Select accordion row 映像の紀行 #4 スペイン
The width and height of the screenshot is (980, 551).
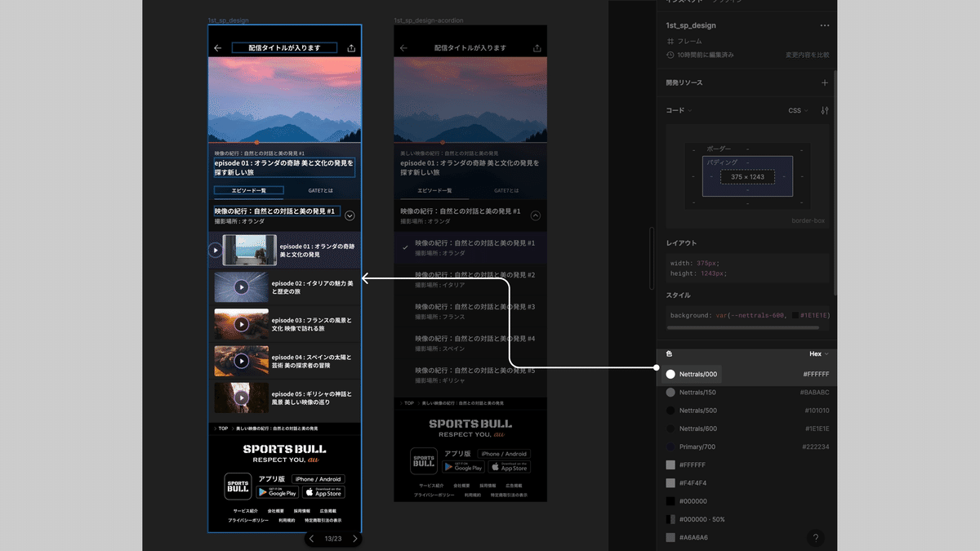pyautogui.click(x=470, y=343)
